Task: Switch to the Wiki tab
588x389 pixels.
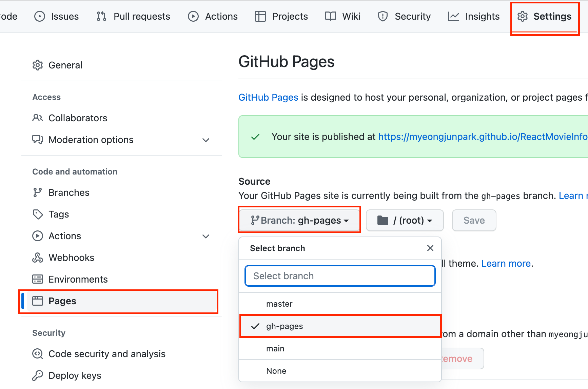Action: coord(342,16)
